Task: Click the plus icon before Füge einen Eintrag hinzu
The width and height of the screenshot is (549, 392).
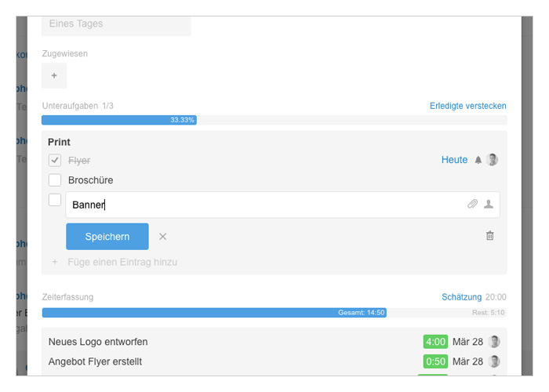Action: tap(55, 262)
